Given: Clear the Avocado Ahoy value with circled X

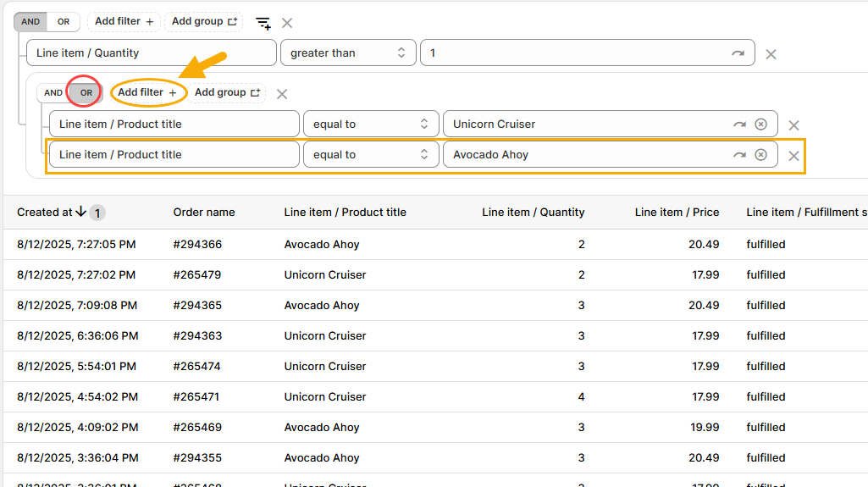Looking at the screenshot, I should pos(760,155).
